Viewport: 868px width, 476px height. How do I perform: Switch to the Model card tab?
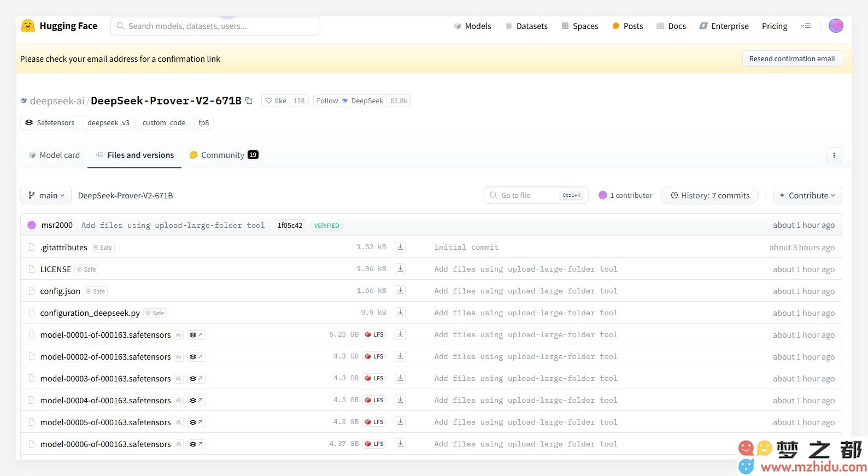coord(54,155)
